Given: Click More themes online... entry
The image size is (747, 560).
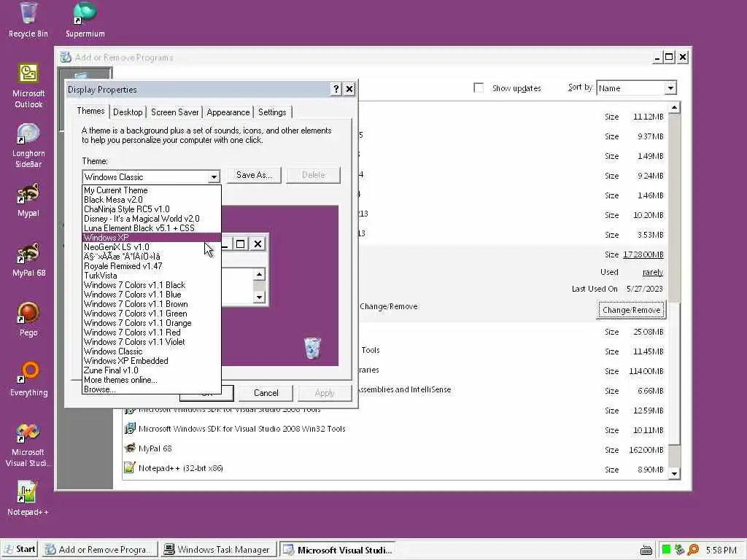Looking at the screenshot, I should [x=152, y=379].
